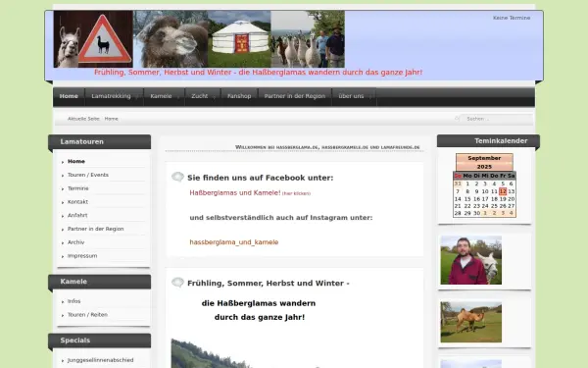
Task: Click the Kamele sidebar section header
Action: click(100, 282)
